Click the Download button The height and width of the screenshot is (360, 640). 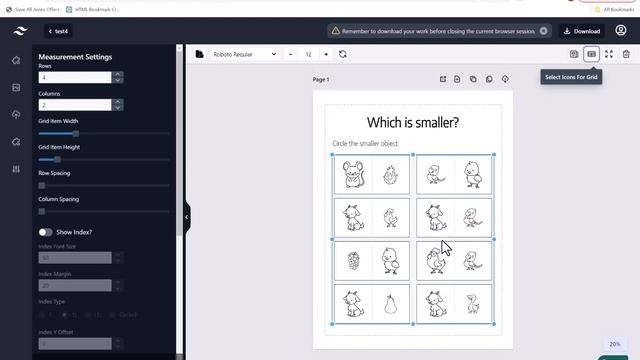(x=582, y=31)
